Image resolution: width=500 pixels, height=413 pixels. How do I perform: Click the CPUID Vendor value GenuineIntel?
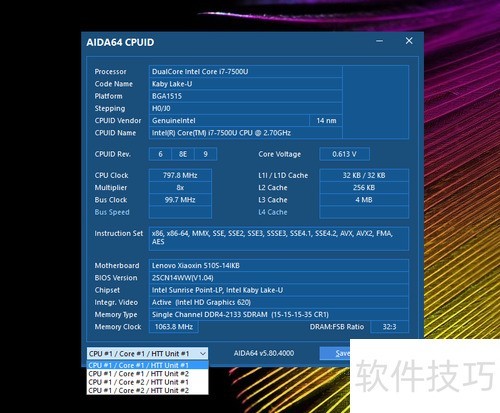click(229, 121)
